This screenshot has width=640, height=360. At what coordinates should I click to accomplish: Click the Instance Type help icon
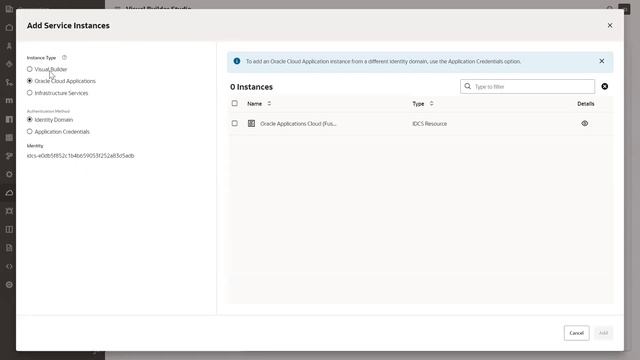64,58
